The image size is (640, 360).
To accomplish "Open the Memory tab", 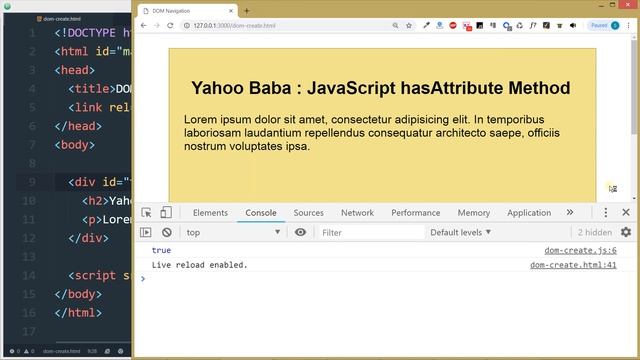I will [473, 213].
